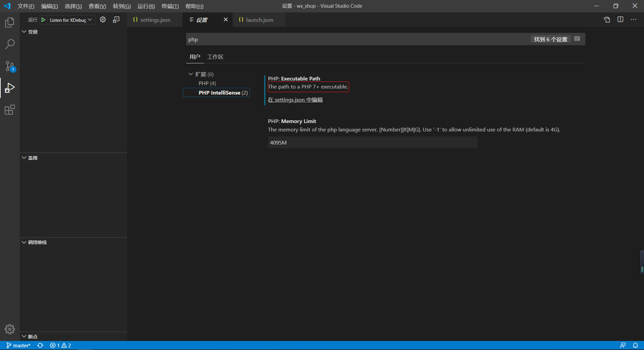644x350 pixels.
Task: Select the 用户 settings scope tab
Action: click(x=195, y=57)
